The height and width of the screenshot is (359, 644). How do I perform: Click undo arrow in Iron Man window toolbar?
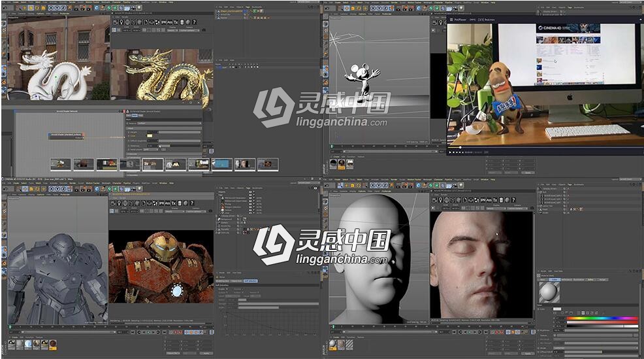tap(5, 189)
